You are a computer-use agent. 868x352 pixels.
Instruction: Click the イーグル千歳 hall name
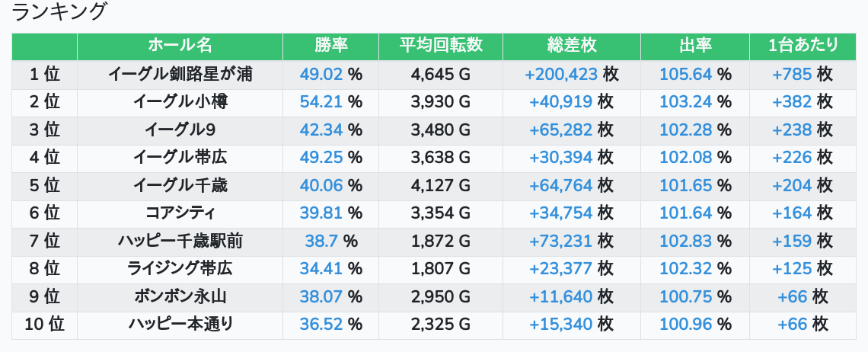180,185
